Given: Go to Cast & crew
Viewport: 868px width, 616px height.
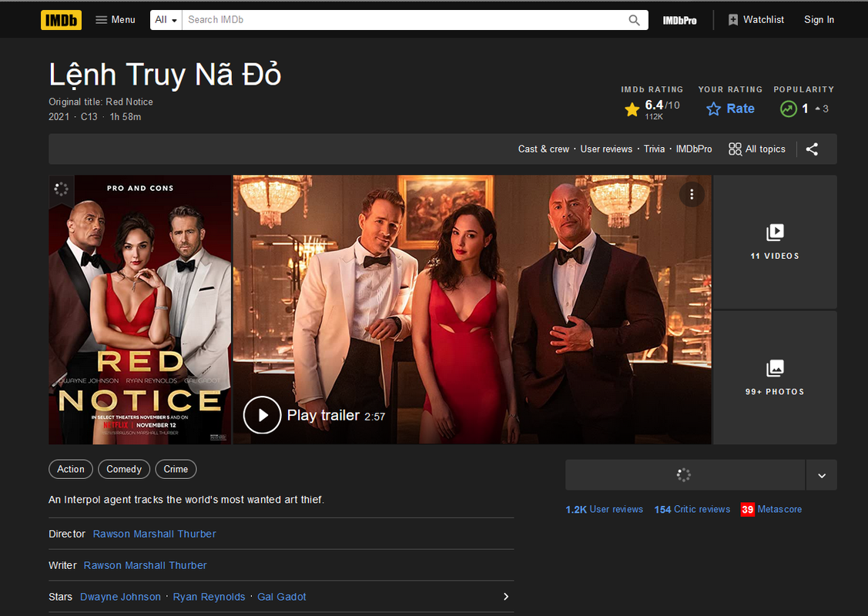Looking at the screenshot, I should coord(543,149).
